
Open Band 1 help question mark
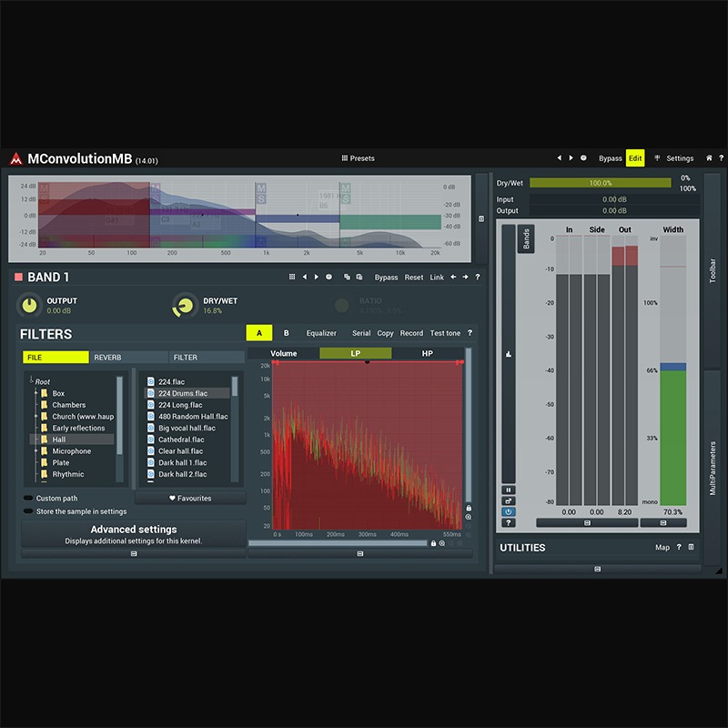coord(477,277)
